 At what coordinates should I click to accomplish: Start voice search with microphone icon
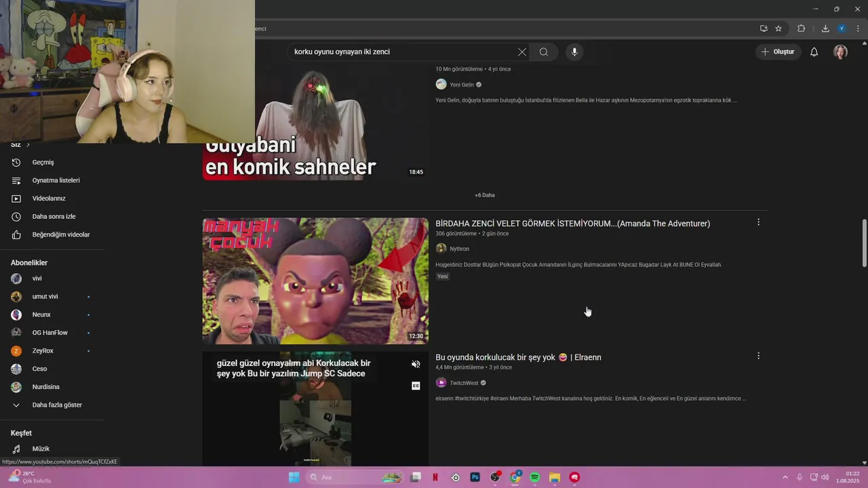574,52
